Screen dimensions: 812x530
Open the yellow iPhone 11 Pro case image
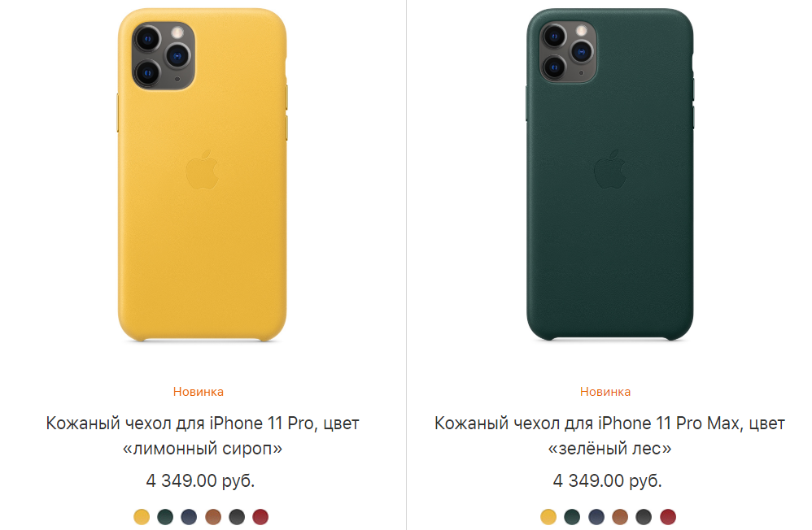coord(202,175)
